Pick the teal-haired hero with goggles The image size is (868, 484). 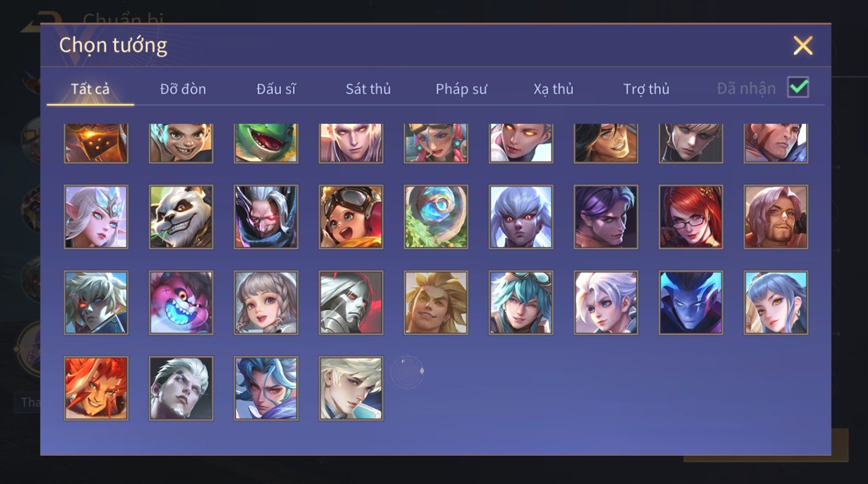[521, 302]
